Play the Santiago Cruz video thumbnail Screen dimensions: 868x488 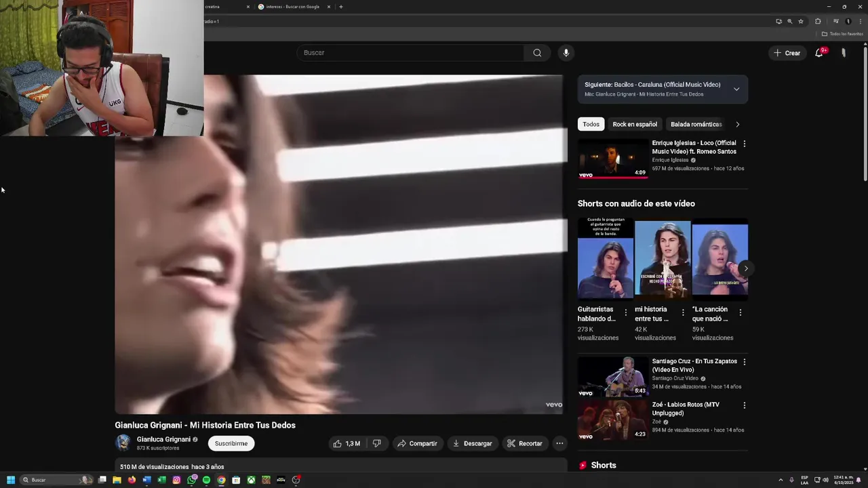613,377
